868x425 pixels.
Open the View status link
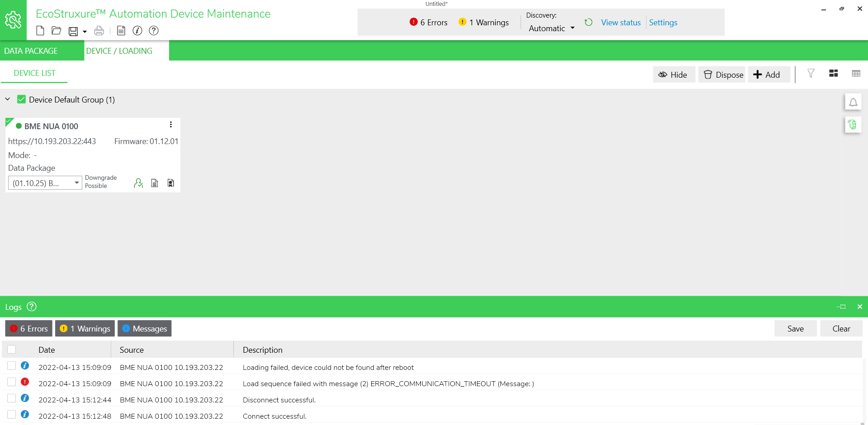(x=621, y=23)
